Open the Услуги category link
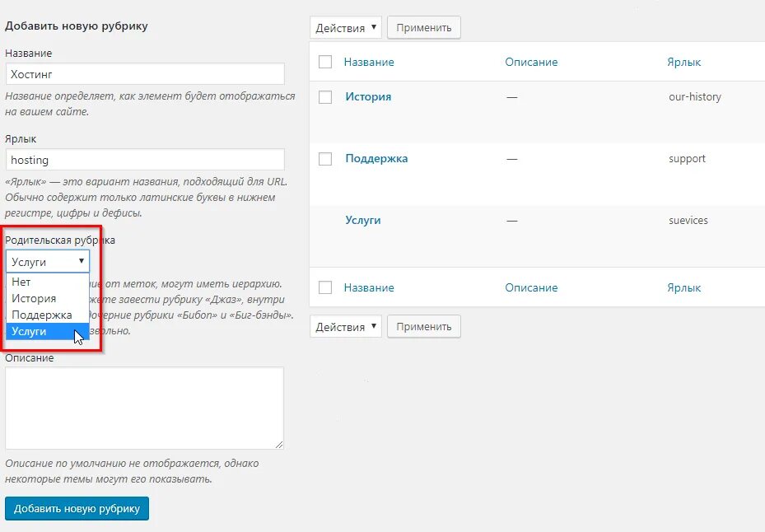Screen dimensions: 765x532 click(x=363, y=221)
